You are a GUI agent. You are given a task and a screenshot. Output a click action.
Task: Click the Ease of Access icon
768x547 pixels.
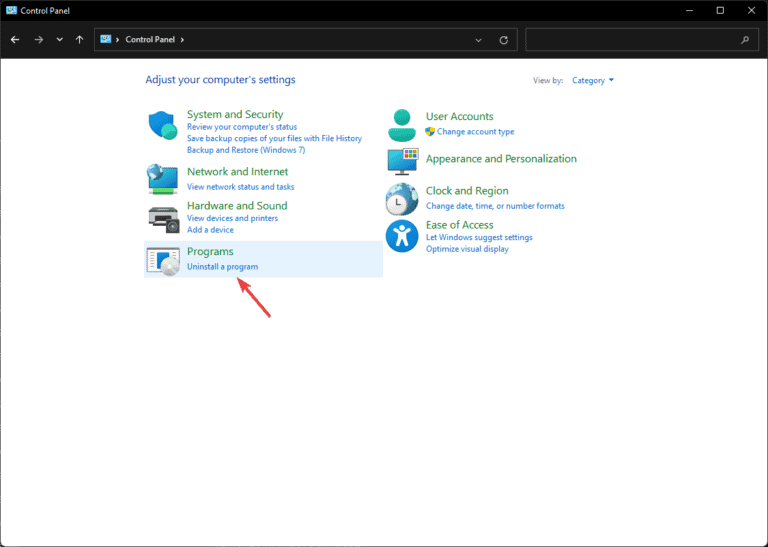[x=402, y=236]
